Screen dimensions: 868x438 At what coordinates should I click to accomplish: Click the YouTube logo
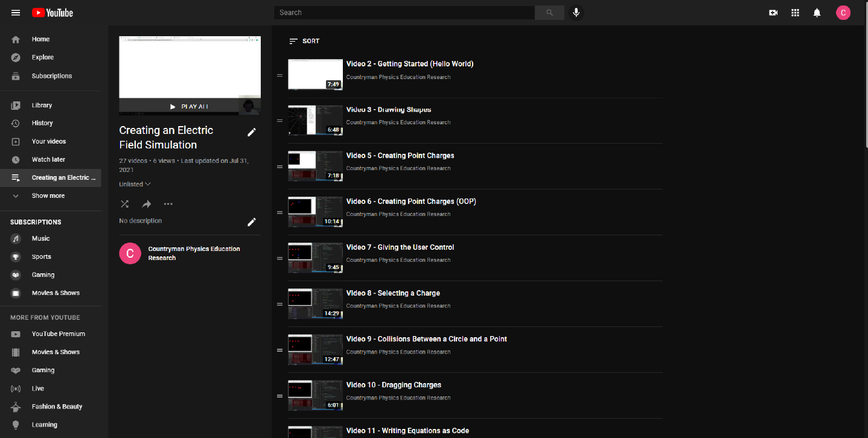coord(53,12)
